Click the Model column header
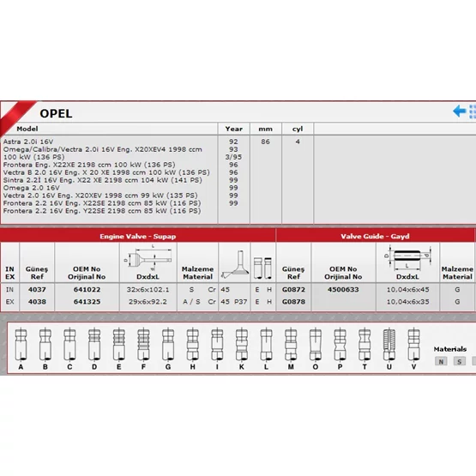 point(27,129)
